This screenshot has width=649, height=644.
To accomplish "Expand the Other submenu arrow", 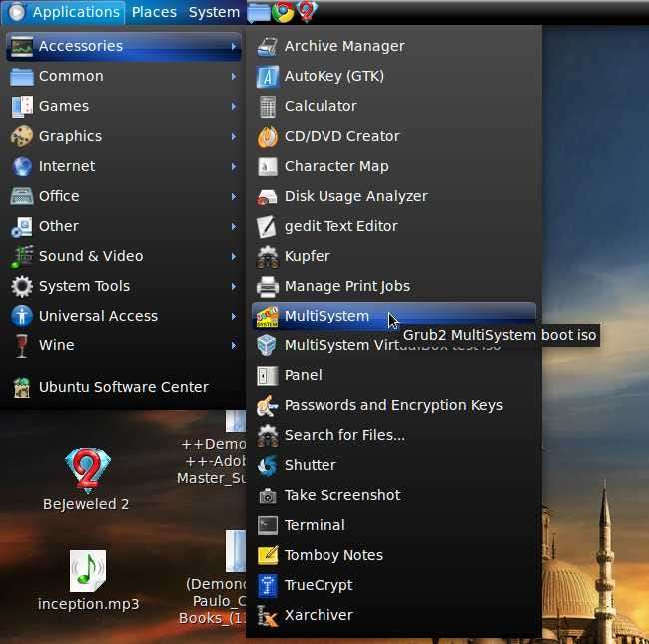I will (x=234, y=226).
